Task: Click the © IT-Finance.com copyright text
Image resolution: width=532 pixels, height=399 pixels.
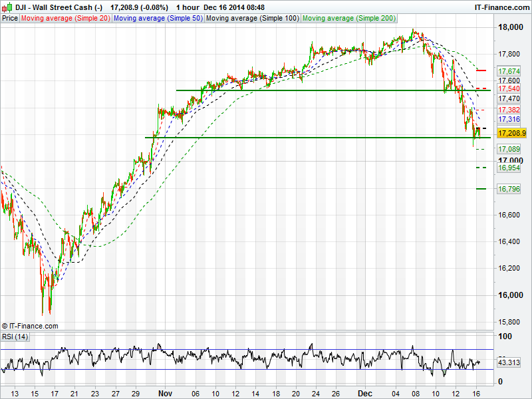Action: pos(30,326)
